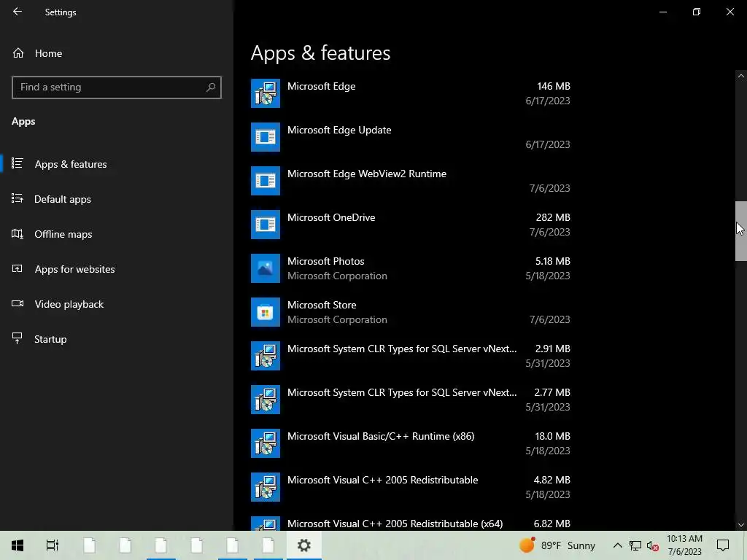The height and width of the screenshot is (560, 747).
Task: Click the Settings gear taskbar icon
Action: tap(304, 545)
